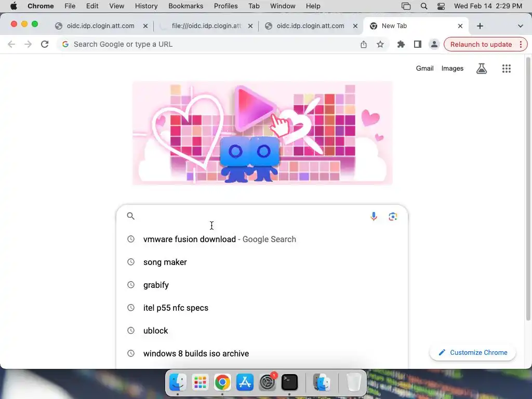Close the file:///oidc.idp.clogin.att tab
This screenshot has width=532, height=399.
pyautogui.click(x=250, y=26)
